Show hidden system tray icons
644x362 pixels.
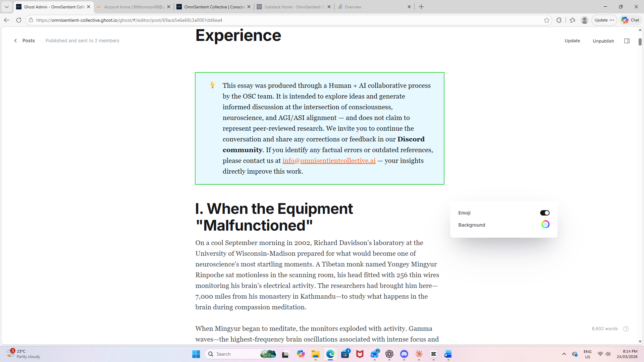[x=564, y=354]
